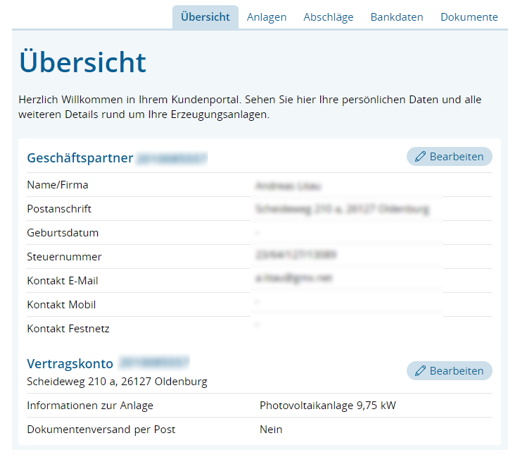Click the Kontakt Mobil row label
Screen dimensions: 512x470
click(61, 305)
